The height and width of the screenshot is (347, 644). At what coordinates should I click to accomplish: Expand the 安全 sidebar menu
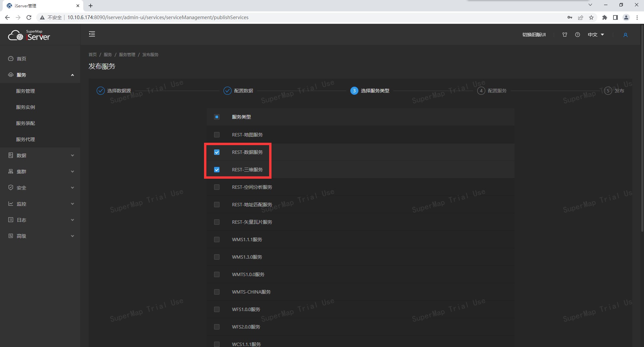point(40,188)
